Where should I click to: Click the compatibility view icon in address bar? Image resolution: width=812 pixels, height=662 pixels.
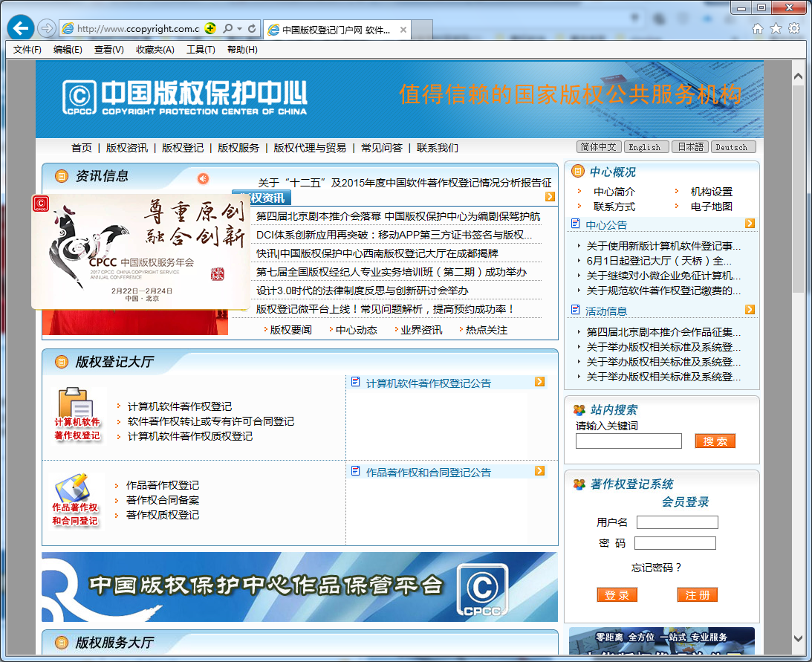pyautogui.click(x=210, y=28)
